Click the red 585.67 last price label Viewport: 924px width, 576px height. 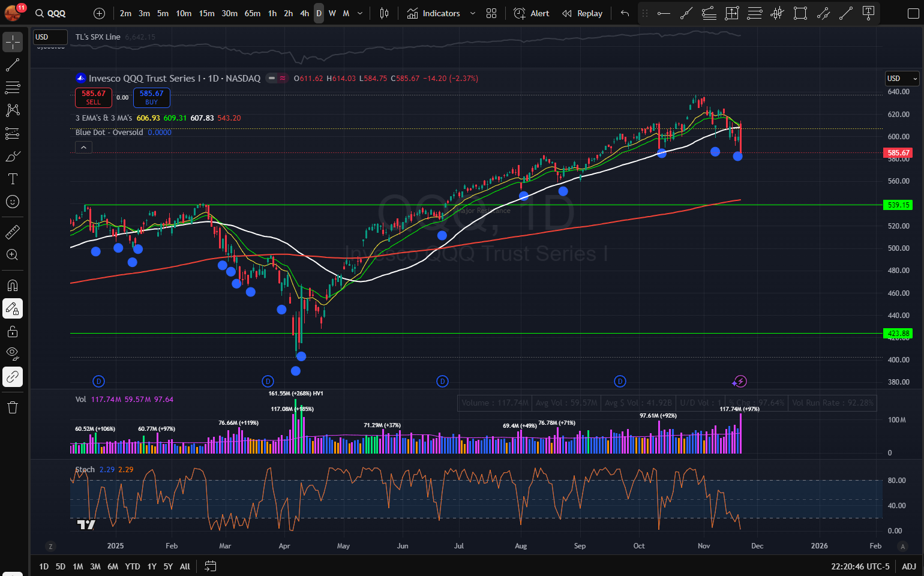tap(898, 153)
